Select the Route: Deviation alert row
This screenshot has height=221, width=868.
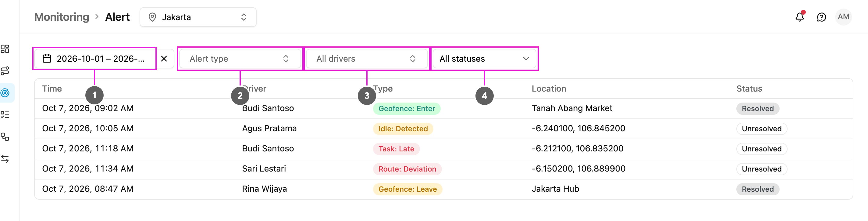(x=443, y=169)
